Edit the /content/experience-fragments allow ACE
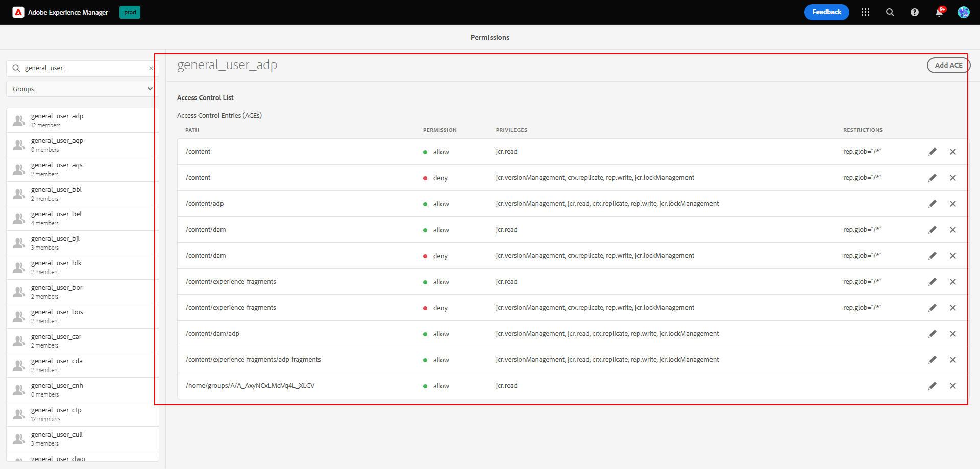 coord(933,281)
